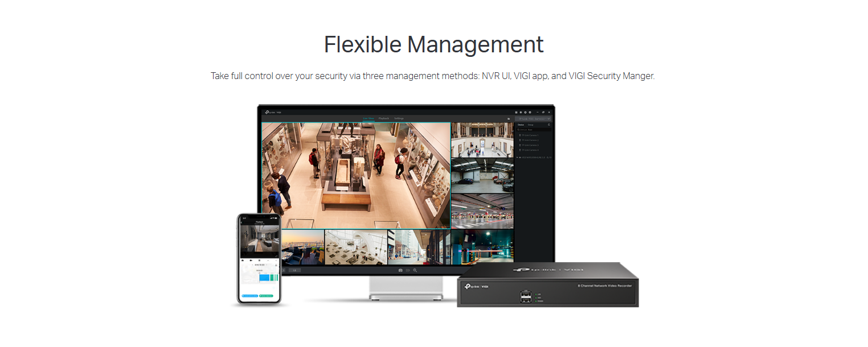Switch to the Playback tab

tap(383, 118)
